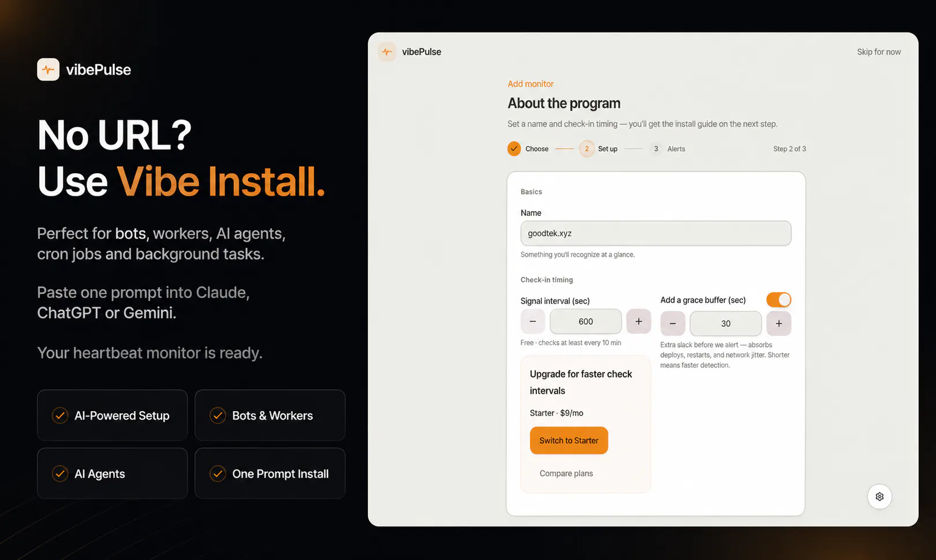Click the grace buffer value field 30
The height and width of the screenshot is (560, 936).
tap(726, 323)
